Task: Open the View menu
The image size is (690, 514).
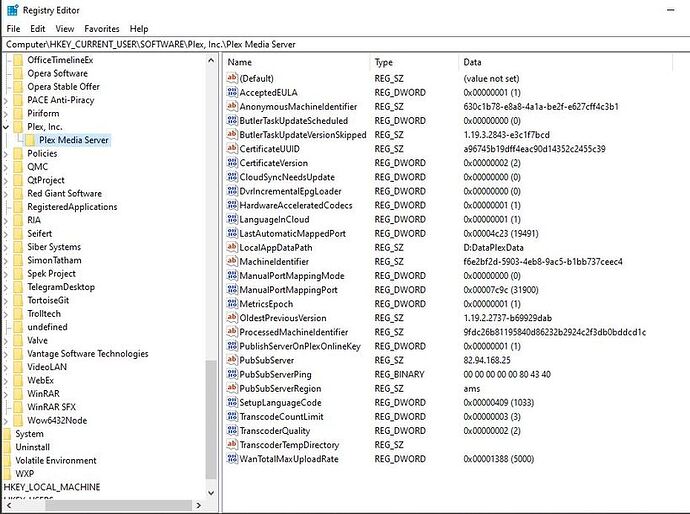Action: click(x=65, y=29)
